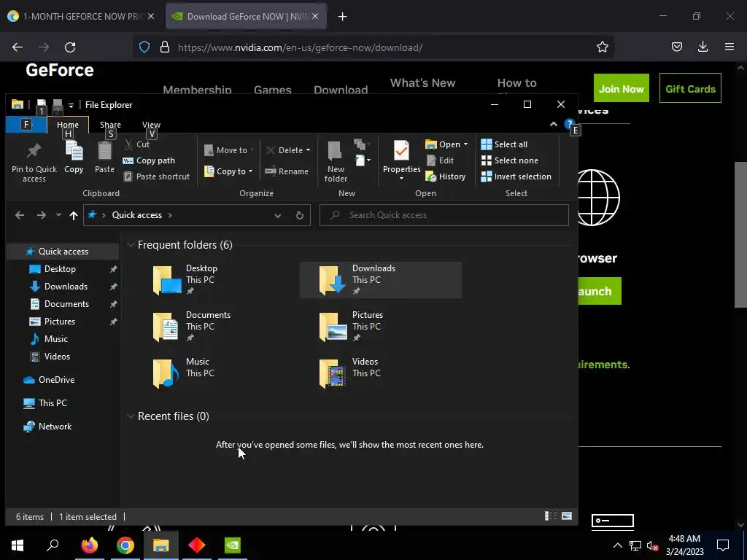The height and width of the screenshot is (560, 747).
Task: Open Chrome from taskbar
Action: coord(125,545)
